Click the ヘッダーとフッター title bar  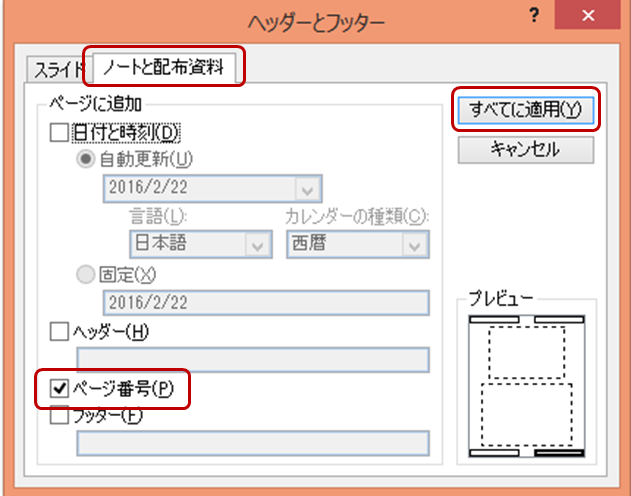(x=300, y=17)
